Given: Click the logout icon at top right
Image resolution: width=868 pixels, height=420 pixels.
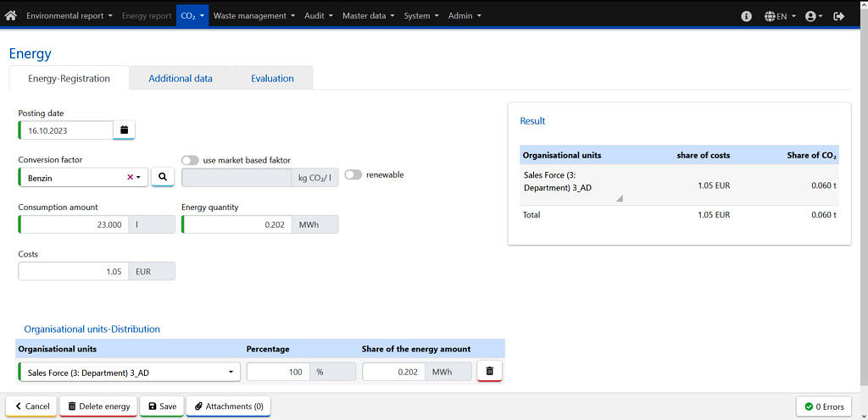Looking at the screenshot, I should pyautogui.click(x=839, y=15).
